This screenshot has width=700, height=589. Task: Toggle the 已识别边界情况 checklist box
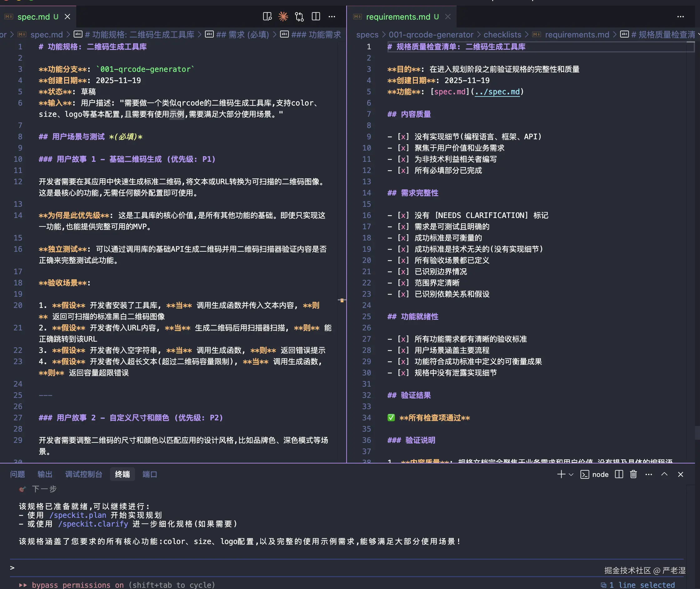pyautogui.click(x=403, y=271)
